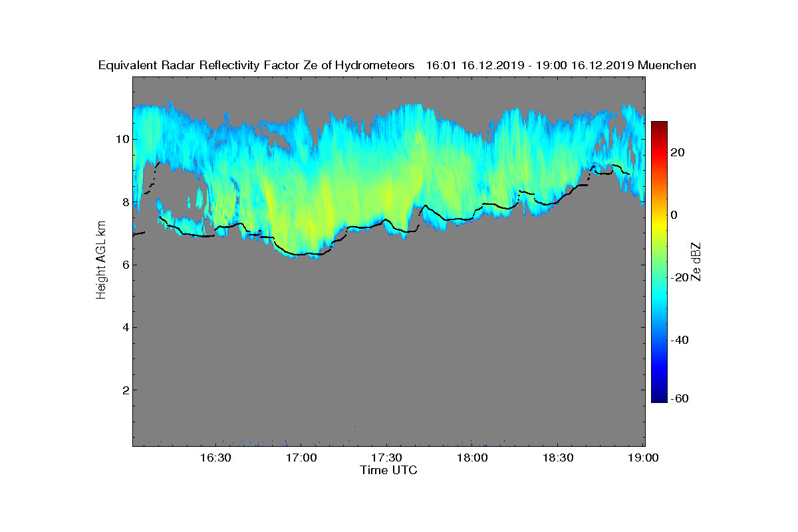Click the '18:30' time tick label
The height and width of the screenshot is (532, 798).
click(x=559, y=458)
